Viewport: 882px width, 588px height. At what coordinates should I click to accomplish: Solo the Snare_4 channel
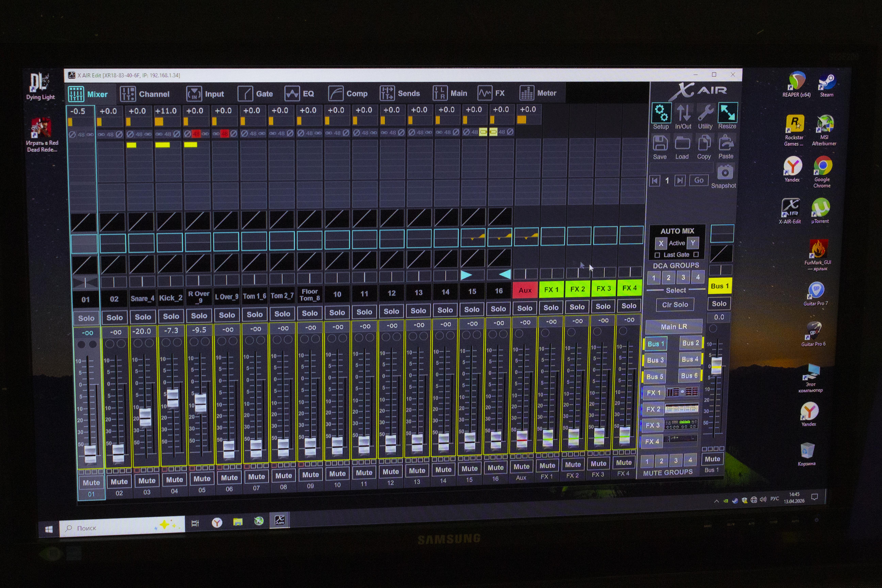(143, 317)
